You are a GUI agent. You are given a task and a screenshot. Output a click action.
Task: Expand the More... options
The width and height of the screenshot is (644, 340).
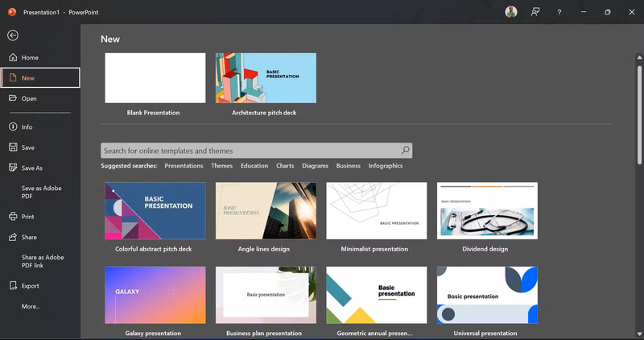[31, 306]
